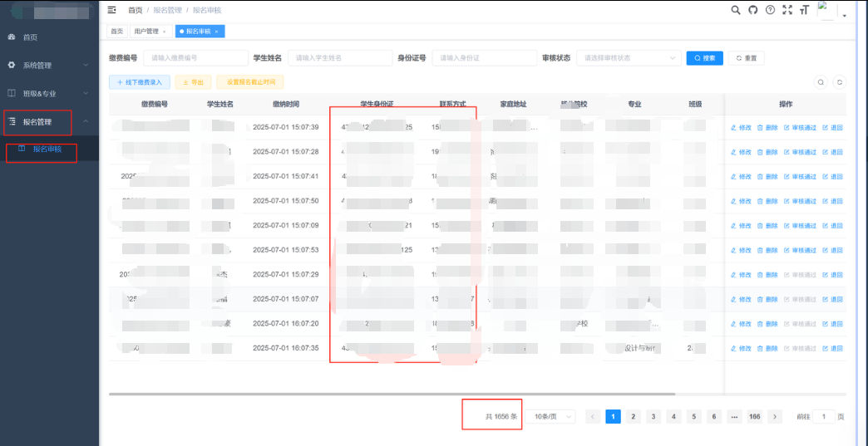Click the next page arrow
The height and width of the screenshot is (446, 868).
click(x=774, y=417)
